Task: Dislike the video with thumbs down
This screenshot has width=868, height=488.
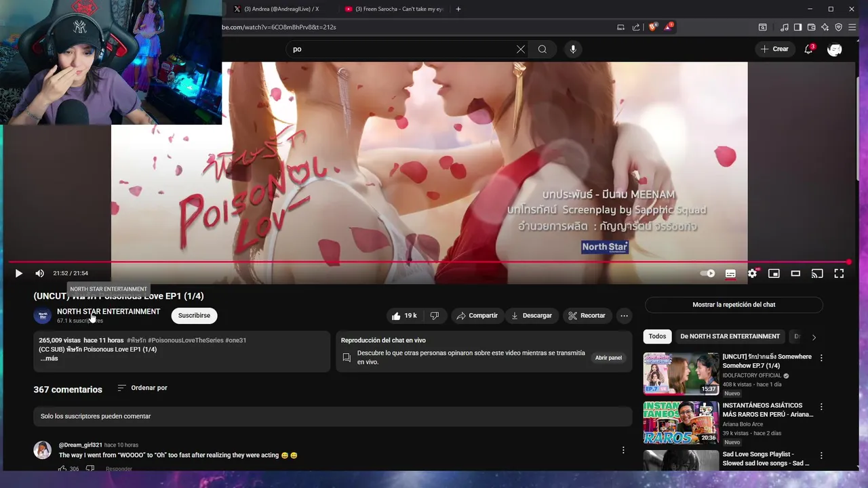Action: (x=435, y=316)
